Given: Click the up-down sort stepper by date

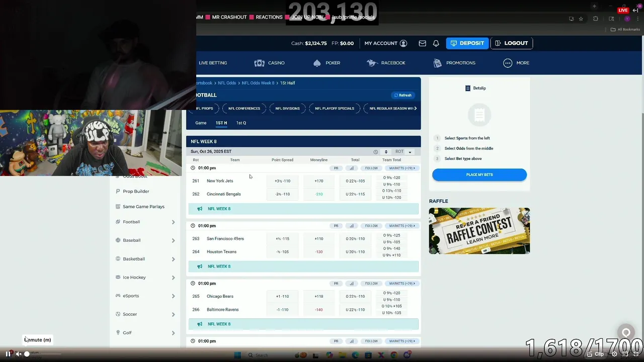Looking at the screenshot, I should [x=386, y=152].
